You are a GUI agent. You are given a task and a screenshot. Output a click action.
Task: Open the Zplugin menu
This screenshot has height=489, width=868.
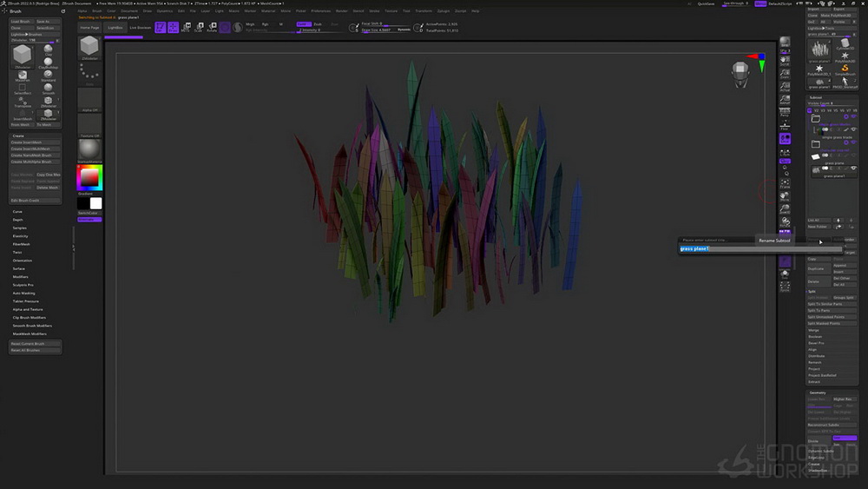(444, 10)
